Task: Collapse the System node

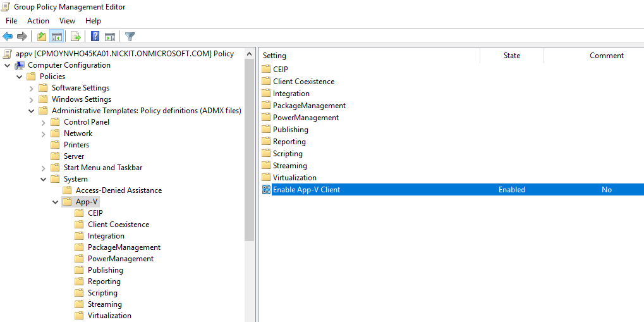Action: point(43,179)
